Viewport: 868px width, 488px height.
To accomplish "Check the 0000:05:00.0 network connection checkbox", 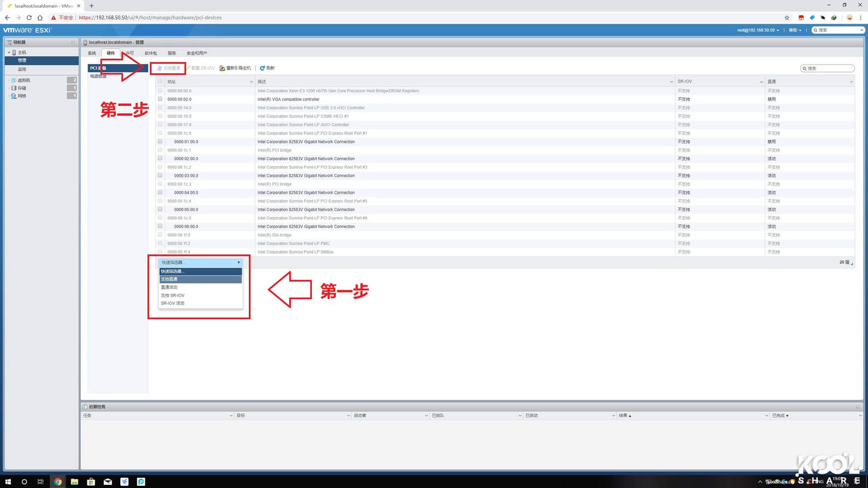I will 160,209.
